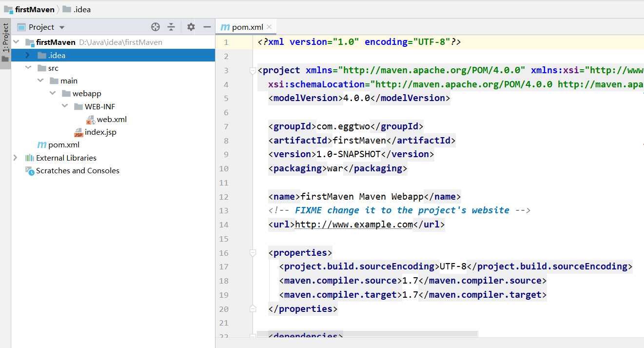
Task: Expand the .idea folder arrow
Action: (28, 55)
